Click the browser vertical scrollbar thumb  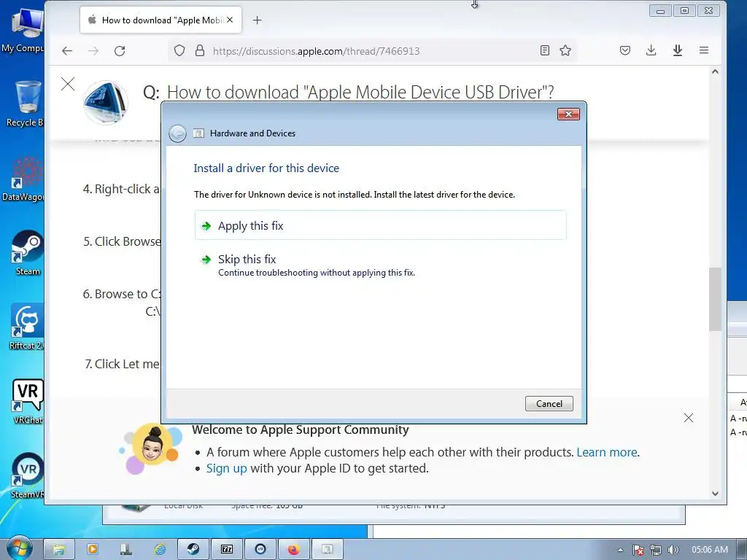click(715, 299)
